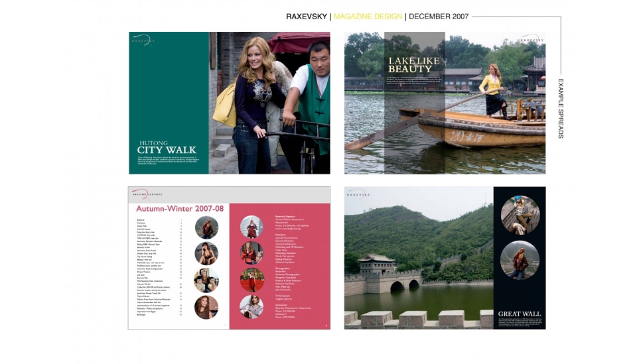Click the "DECEMBER 2007" header text
The height and width of the screenshot is (364, 637).
point(439,17)
